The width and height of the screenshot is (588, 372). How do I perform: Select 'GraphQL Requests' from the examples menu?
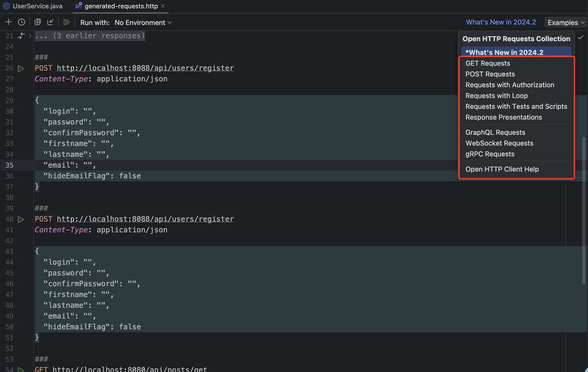(x=495, y=132)
